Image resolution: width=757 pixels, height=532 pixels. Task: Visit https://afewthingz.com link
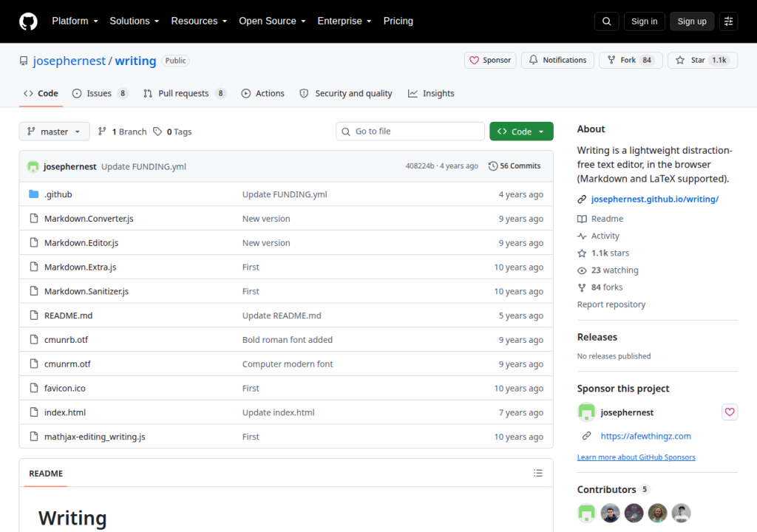[645, 436]
